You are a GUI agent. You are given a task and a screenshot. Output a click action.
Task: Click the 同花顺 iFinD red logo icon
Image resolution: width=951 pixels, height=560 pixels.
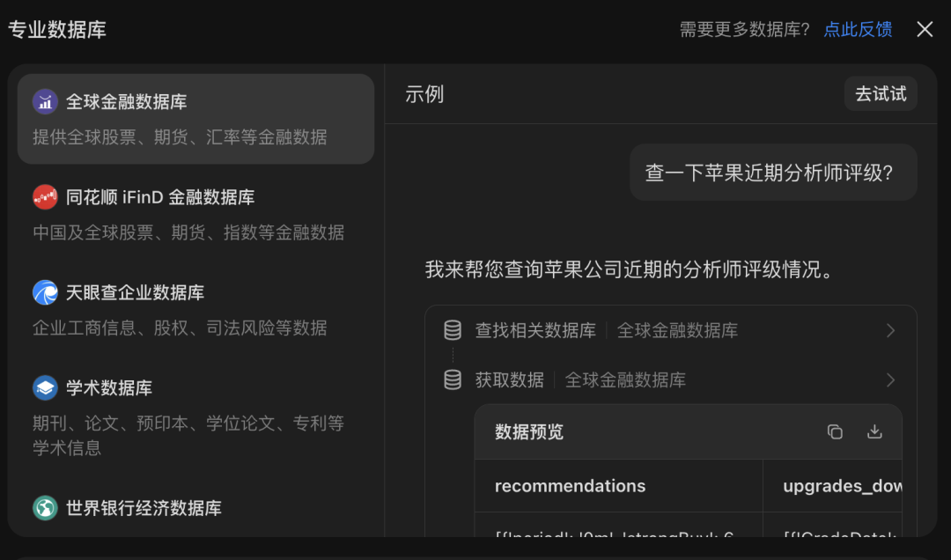[x=45, y=197]
